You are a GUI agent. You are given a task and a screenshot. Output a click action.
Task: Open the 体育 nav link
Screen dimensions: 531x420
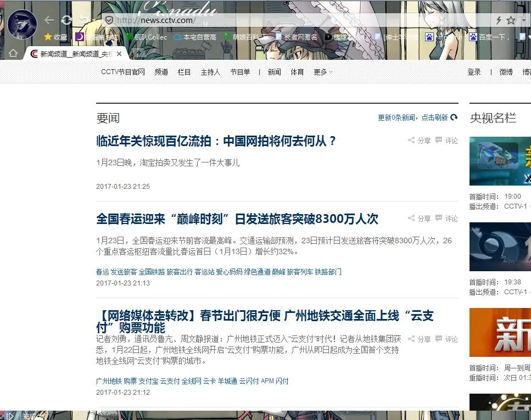(x=297, y=72)
